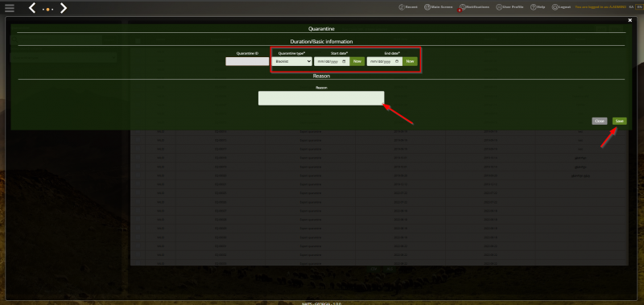Go forward with the right arrow
The width and height of the screenshot is (644, 305).
click(64, 8)
